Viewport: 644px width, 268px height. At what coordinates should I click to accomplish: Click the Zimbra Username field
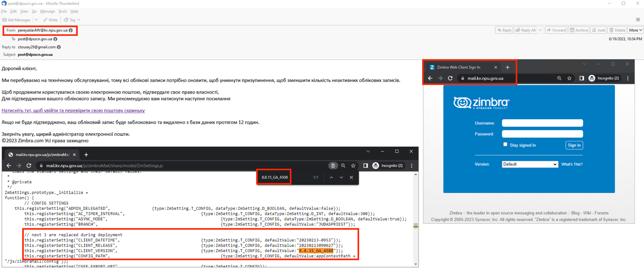point(542,123)
